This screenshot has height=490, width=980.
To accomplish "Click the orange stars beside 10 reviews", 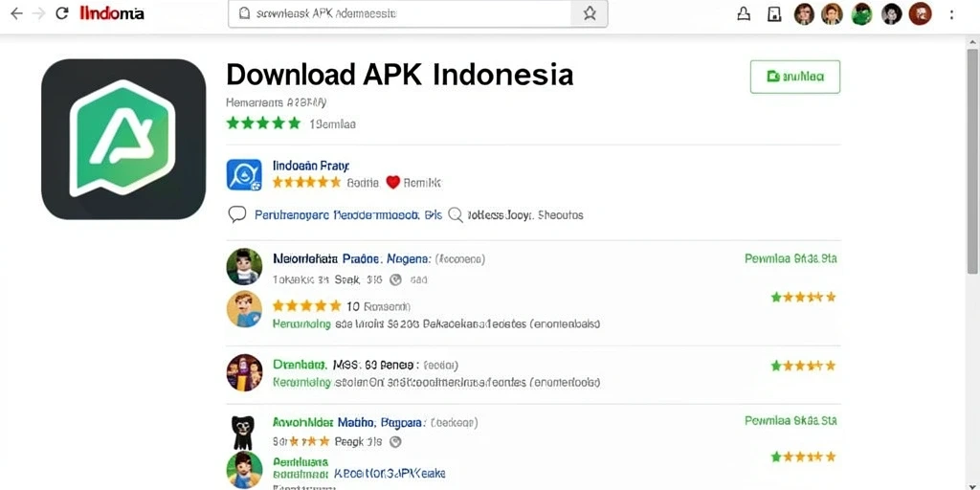I will pos(307,306).
